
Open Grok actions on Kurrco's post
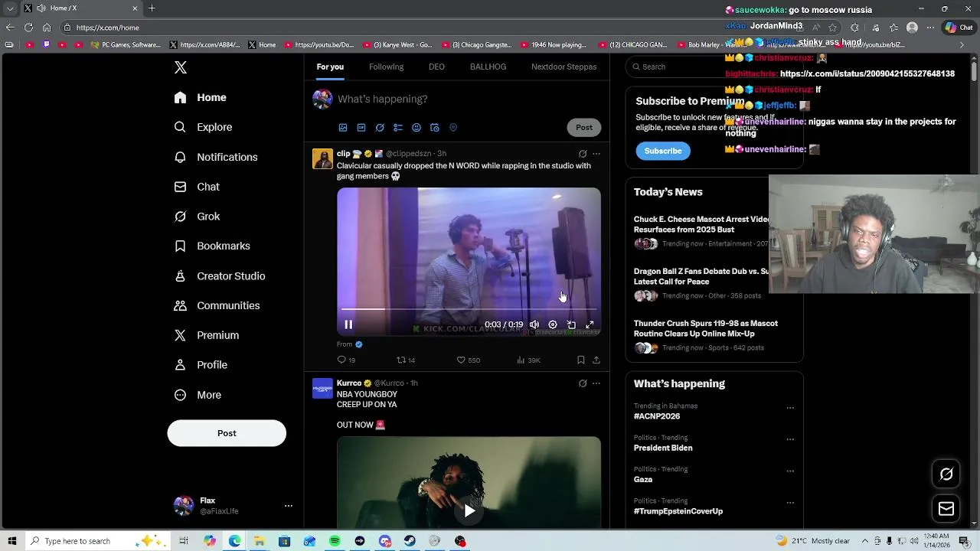pyautogui.click(x=583, y=383)
